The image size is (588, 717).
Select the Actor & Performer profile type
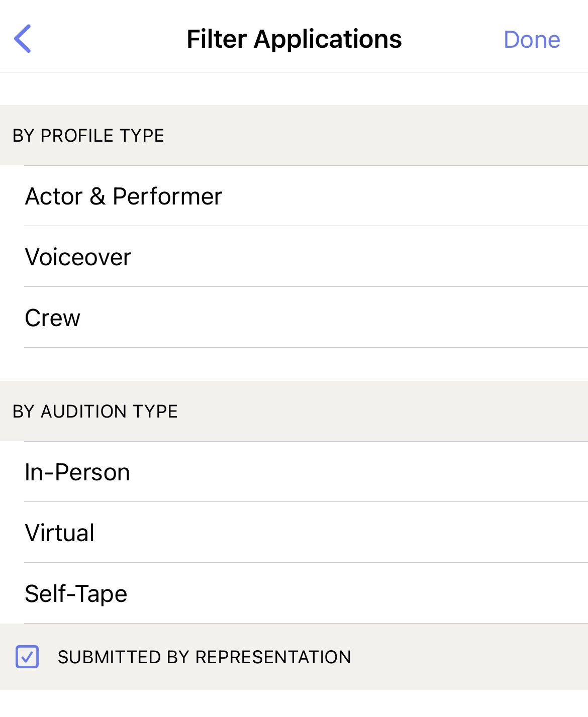pos(294,196)
